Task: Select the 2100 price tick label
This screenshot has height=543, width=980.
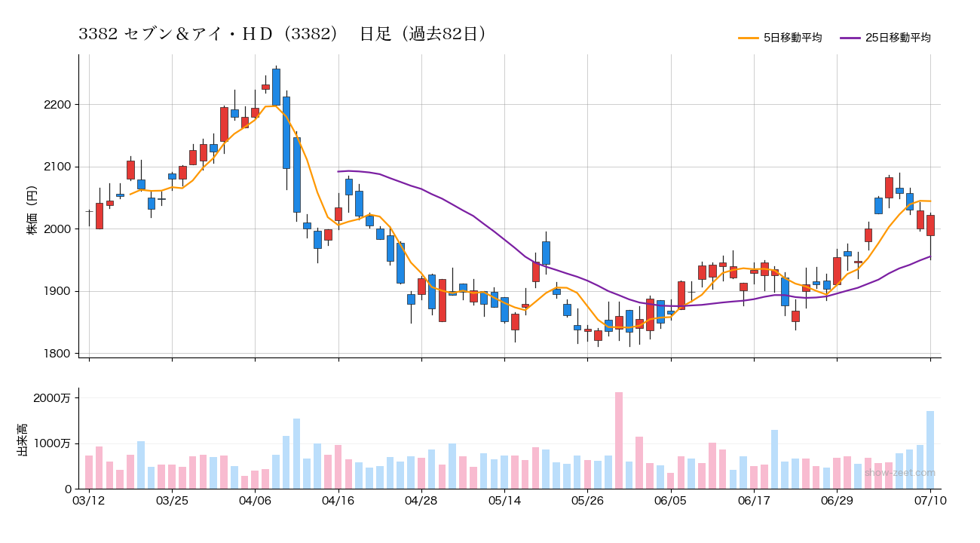Action: (x=58, y=167)
